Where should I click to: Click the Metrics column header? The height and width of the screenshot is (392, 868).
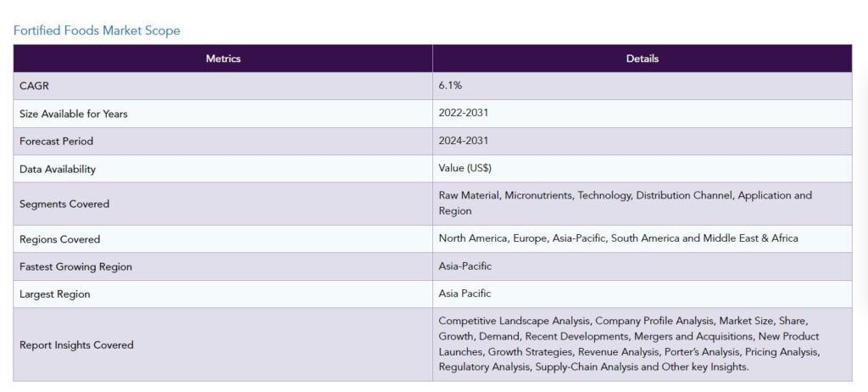point(223,59)
